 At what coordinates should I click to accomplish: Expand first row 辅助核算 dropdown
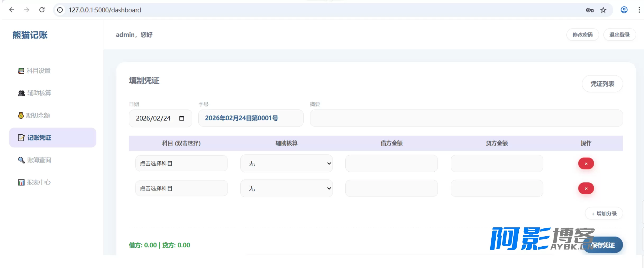point(286,163)
